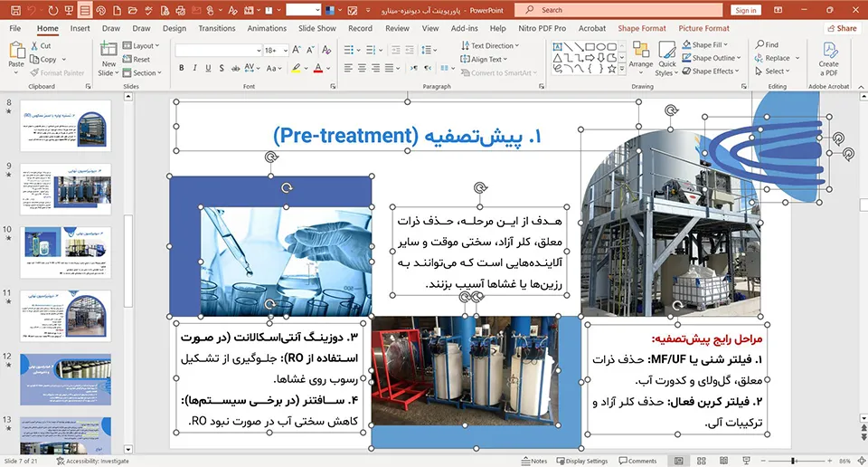Switch to the Design tab
Image resolution: width=868 pixels, height=467 pixels.
click(x=175, y=28)
